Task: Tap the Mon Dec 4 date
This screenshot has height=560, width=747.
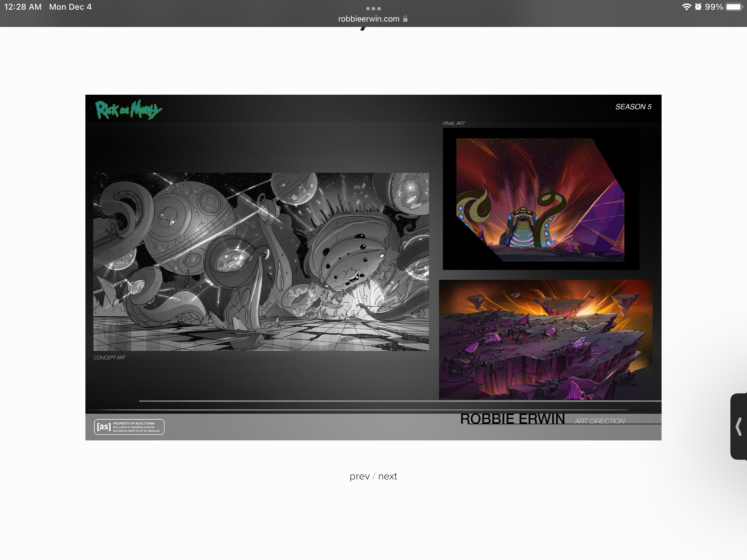Action: (70, 7)
